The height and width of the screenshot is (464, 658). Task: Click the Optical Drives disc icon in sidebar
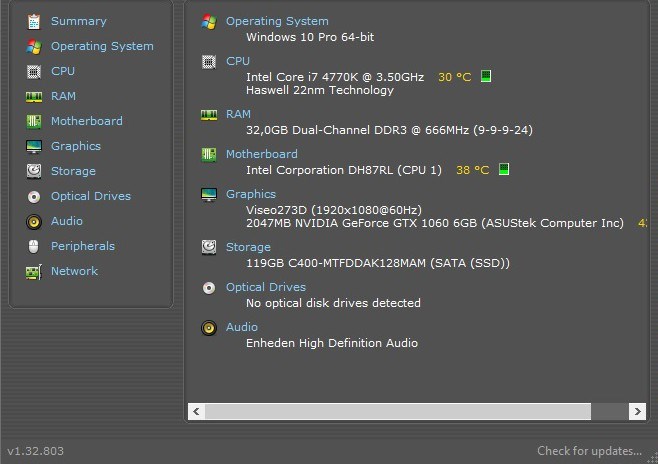tap(33, 196)
